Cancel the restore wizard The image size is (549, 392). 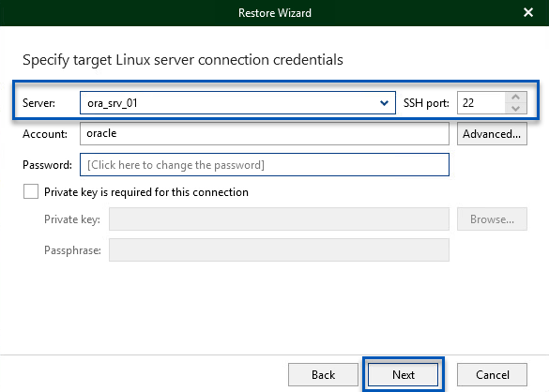pos(492,375)
